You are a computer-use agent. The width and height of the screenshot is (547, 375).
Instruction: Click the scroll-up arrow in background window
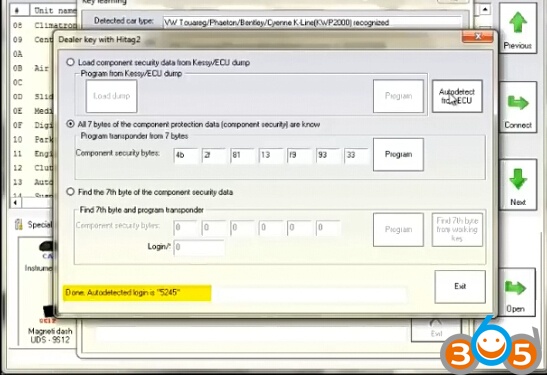[x=485, y=9]
